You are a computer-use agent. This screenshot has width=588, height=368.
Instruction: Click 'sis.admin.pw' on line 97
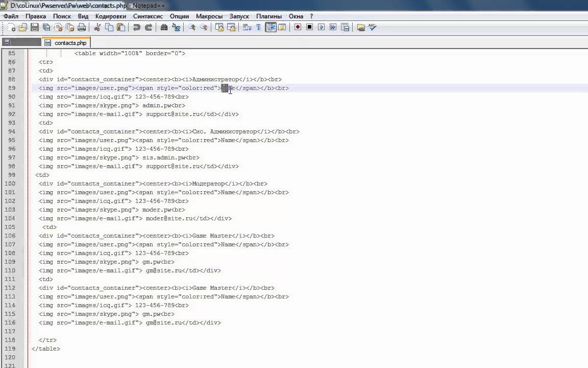(x=164, y=158)
